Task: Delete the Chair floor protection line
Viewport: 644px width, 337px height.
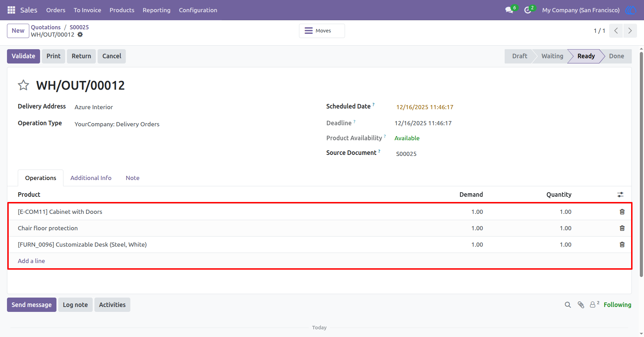Action: [622, 228]
